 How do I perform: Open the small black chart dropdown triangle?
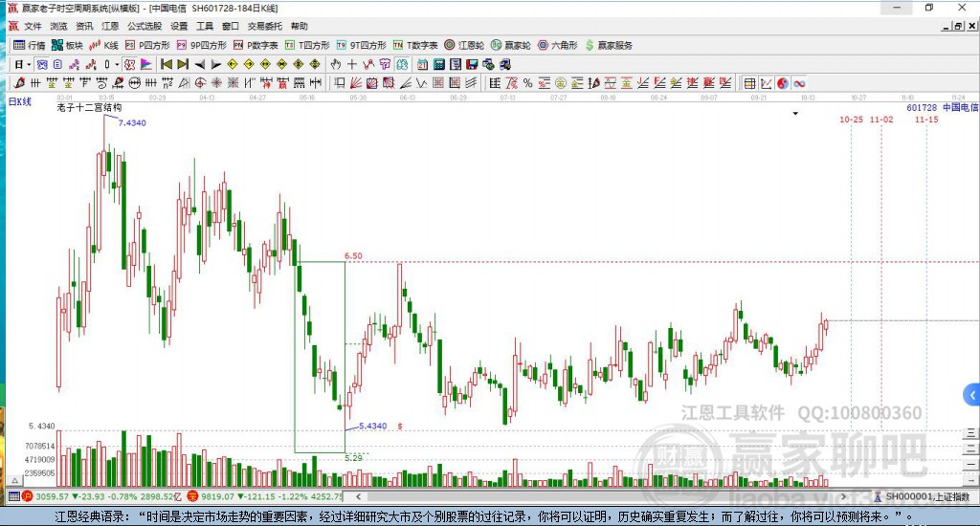(x=795, y=114)
